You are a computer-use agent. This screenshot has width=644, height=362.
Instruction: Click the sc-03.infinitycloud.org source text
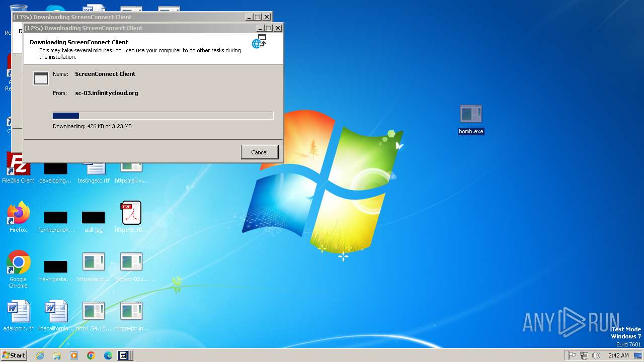point(107,93)
